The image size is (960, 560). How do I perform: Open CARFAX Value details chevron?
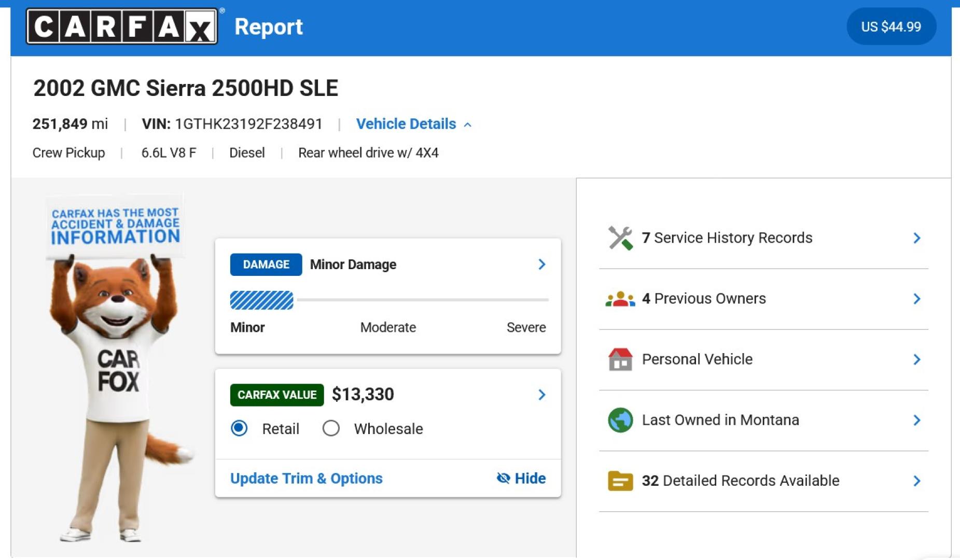(x=542, y=395)
